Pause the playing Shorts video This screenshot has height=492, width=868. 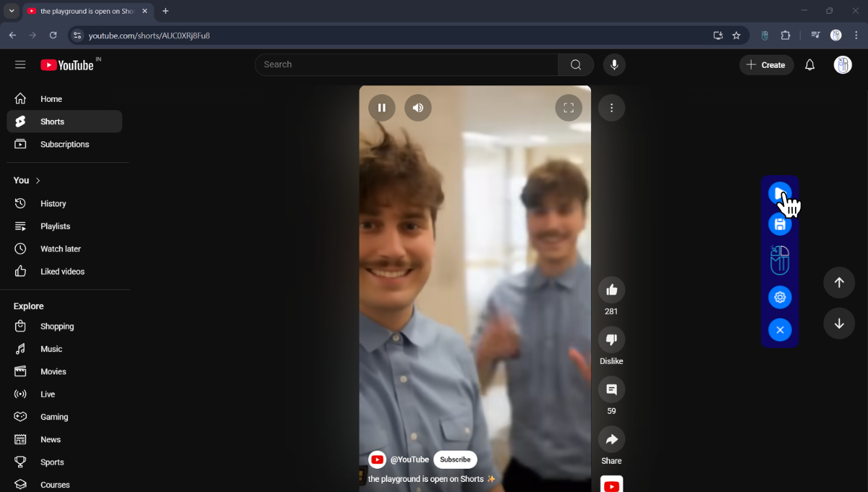[382, 108]
